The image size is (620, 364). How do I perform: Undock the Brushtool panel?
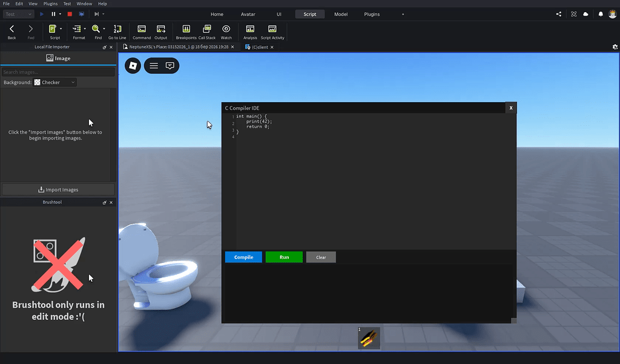coord(104,202)
